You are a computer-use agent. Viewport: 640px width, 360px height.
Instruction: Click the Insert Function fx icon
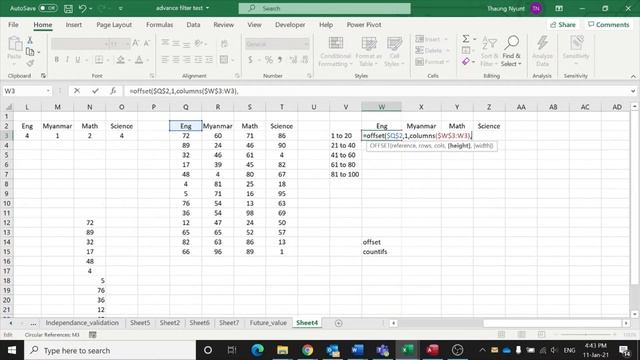coord(113,91)
